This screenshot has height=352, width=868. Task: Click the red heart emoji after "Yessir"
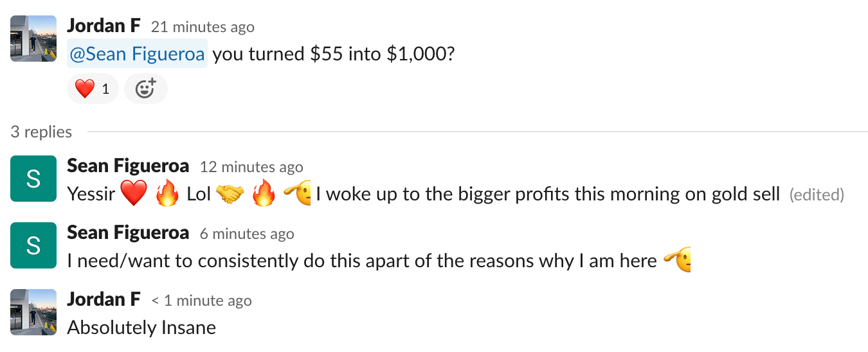[134, 194]
